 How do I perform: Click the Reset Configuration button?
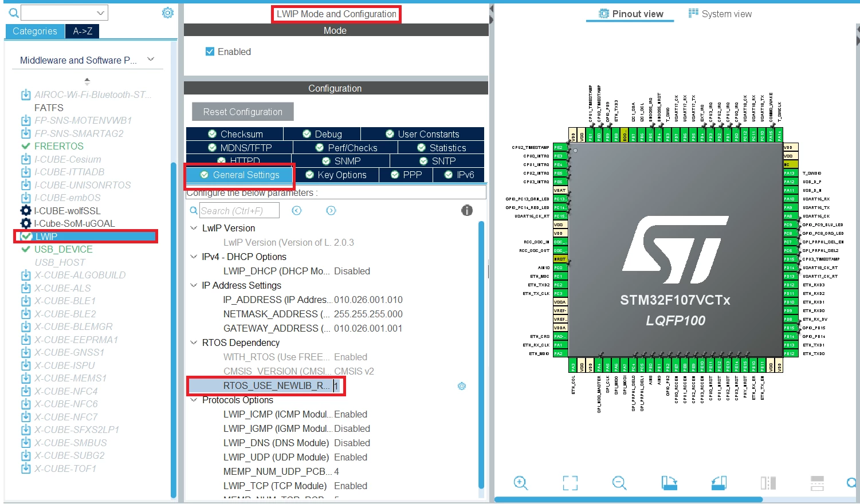point(243,112)
